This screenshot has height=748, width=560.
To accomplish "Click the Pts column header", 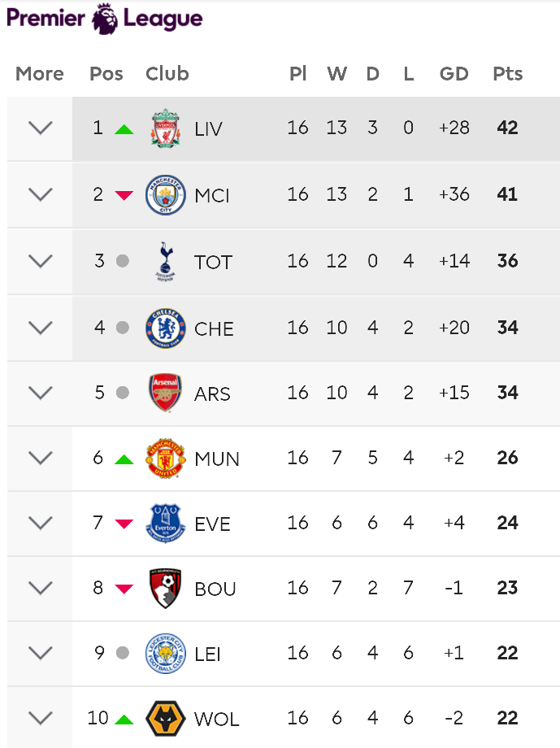I will coord(507,74).
